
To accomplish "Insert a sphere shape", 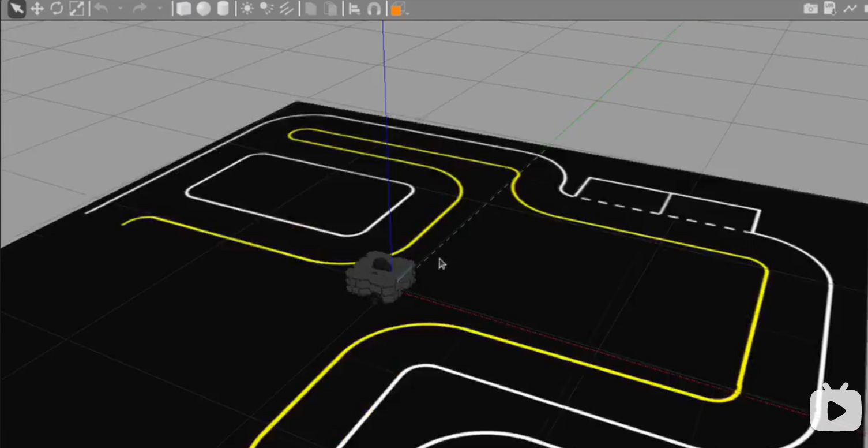I will 203,9.
